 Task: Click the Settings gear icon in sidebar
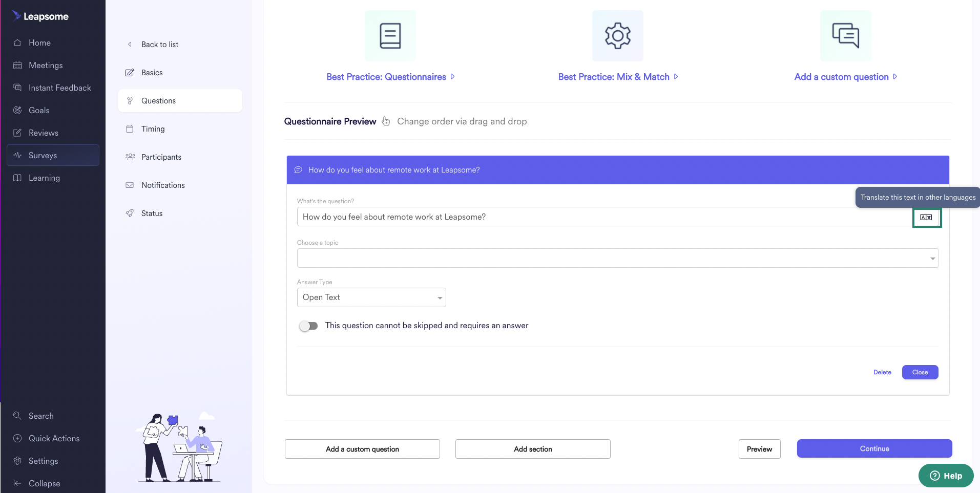(x=17, y=461)
